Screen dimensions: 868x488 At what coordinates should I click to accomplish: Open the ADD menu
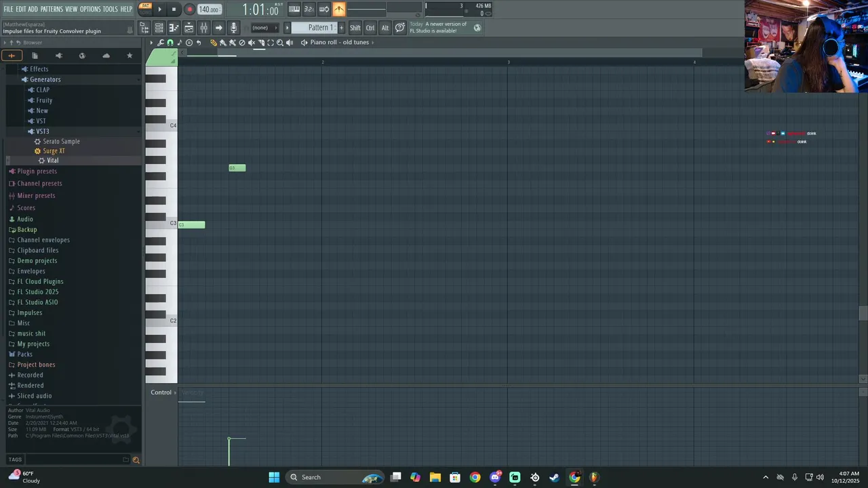[33, 9]
